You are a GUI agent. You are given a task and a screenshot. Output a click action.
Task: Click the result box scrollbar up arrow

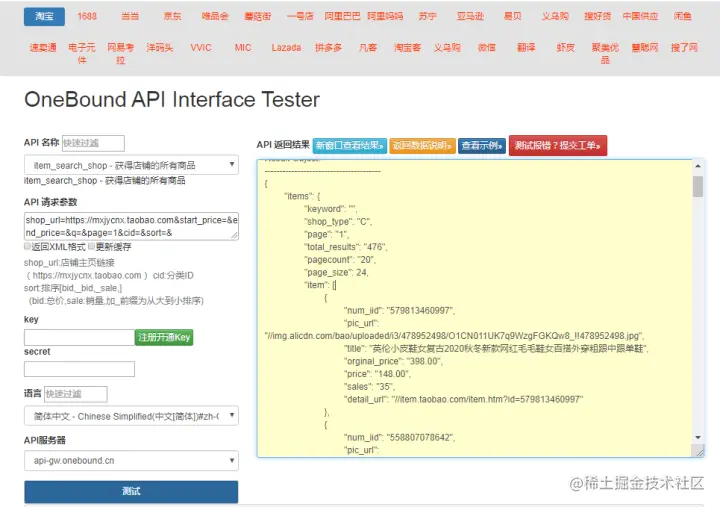[x=698, y=166]
